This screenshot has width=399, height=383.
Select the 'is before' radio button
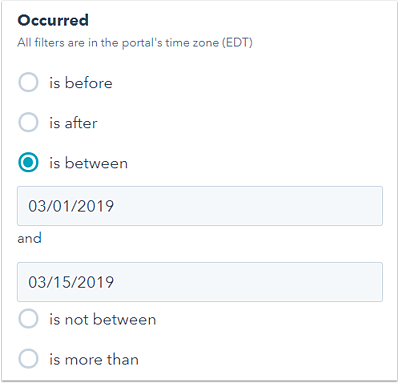tap(28, 82)
